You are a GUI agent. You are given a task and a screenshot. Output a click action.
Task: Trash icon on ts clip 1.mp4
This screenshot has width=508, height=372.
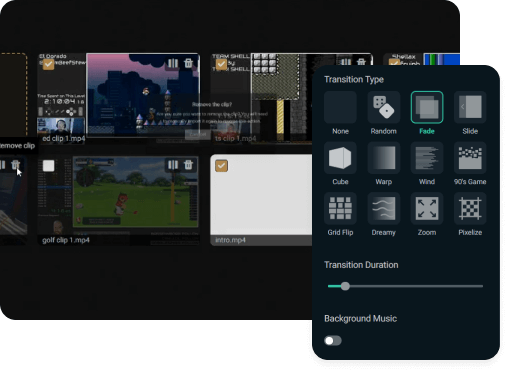click(361, 62)
